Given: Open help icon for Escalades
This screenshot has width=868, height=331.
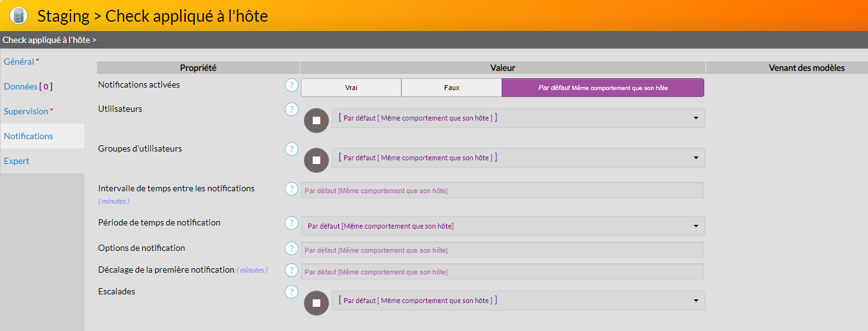Looking at the screenshot, I should [x=291, y=292].
